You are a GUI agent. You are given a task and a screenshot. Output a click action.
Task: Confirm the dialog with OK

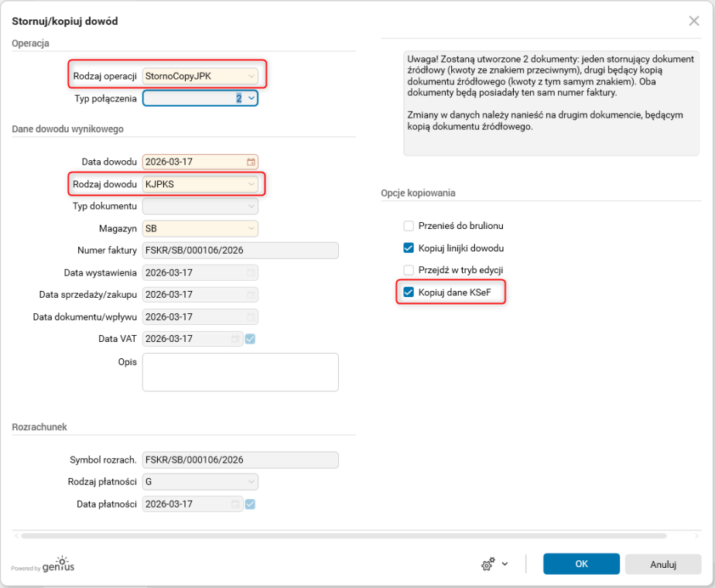(x=581, y=564)
